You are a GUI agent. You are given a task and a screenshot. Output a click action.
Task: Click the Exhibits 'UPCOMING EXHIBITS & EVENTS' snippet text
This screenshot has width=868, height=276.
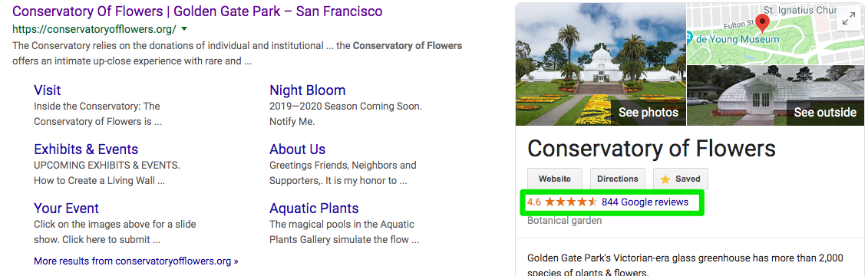coord(107,173)
